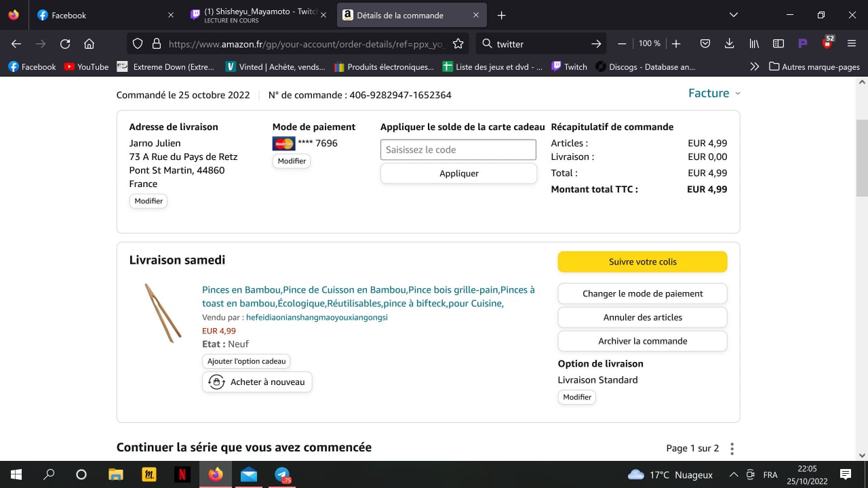Open the seller hefeidiaonianshangmaoyouxiangongsi link
The width and height of the screenshot is (868, 488).
[317, 317]
